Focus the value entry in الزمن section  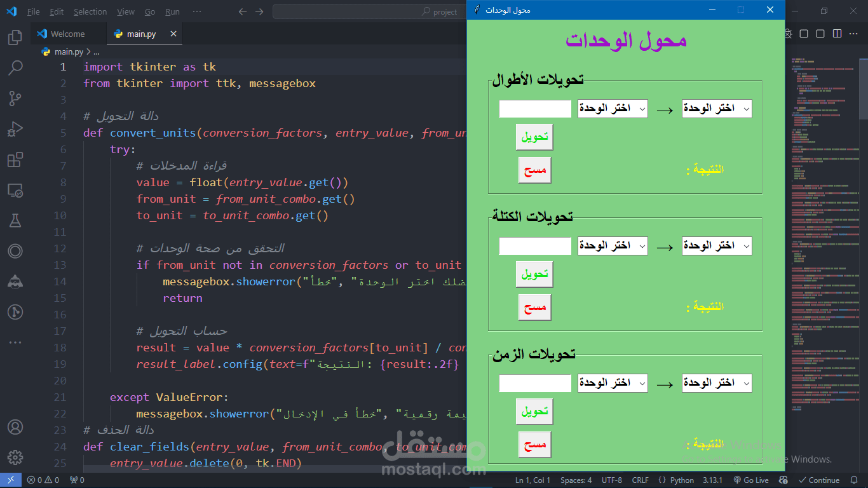coord(536,383)
